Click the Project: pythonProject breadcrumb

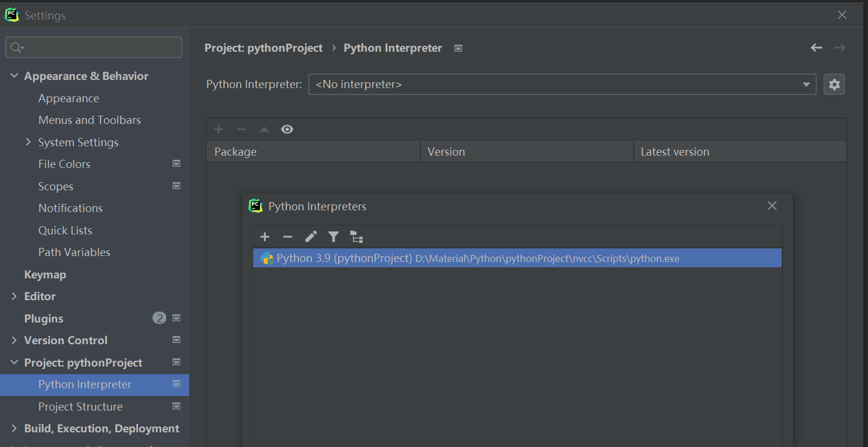point(264,48)
